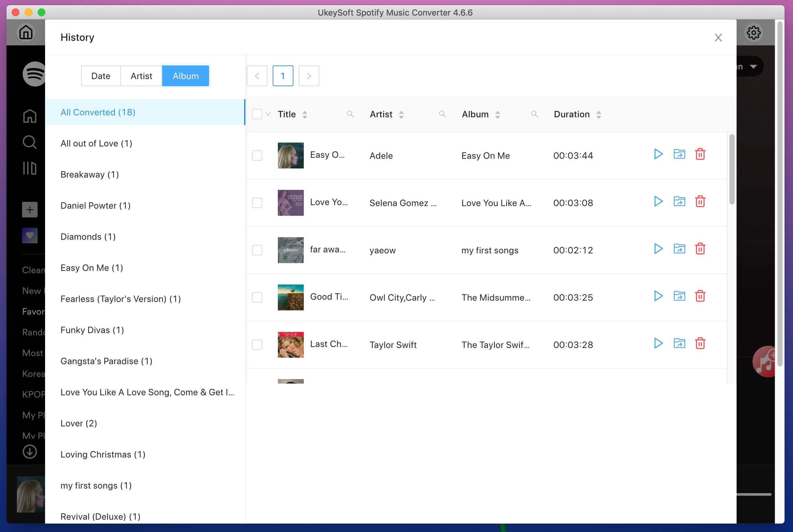Open output folder for Taylor Swift track
This screenshot has height=532, width=793.
(679, 343)
